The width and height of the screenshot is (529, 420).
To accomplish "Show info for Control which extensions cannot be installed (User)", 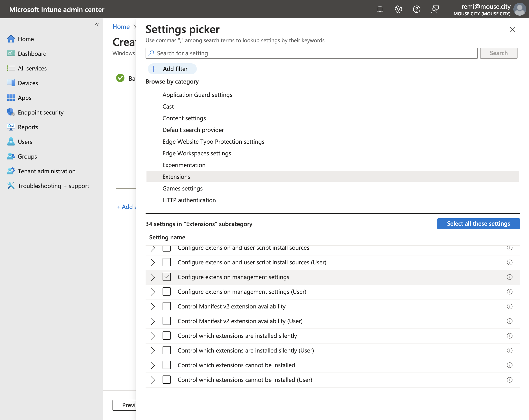I will point(510,380).
